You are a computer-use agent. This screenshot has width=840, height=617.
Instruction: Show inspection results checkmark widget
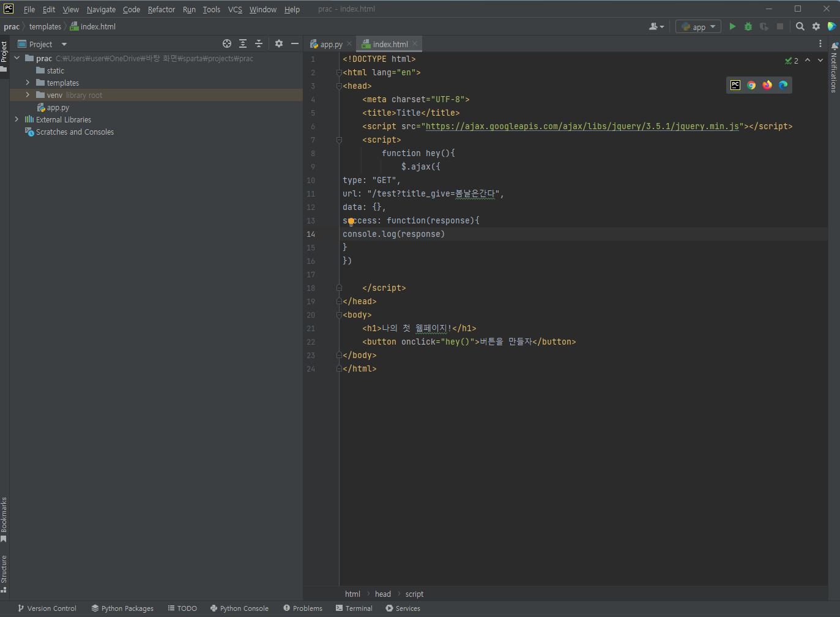point(792,61)
